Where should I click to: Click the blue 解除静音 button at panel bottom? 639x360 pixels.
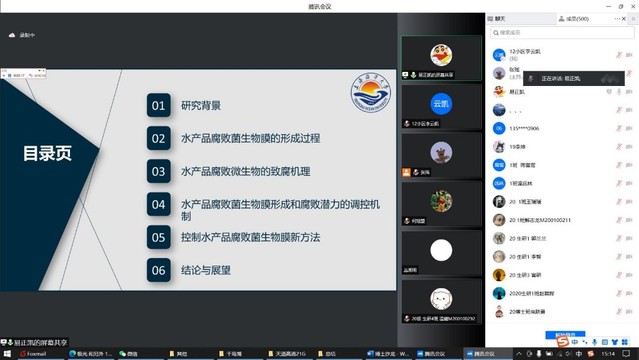(565, 335)
